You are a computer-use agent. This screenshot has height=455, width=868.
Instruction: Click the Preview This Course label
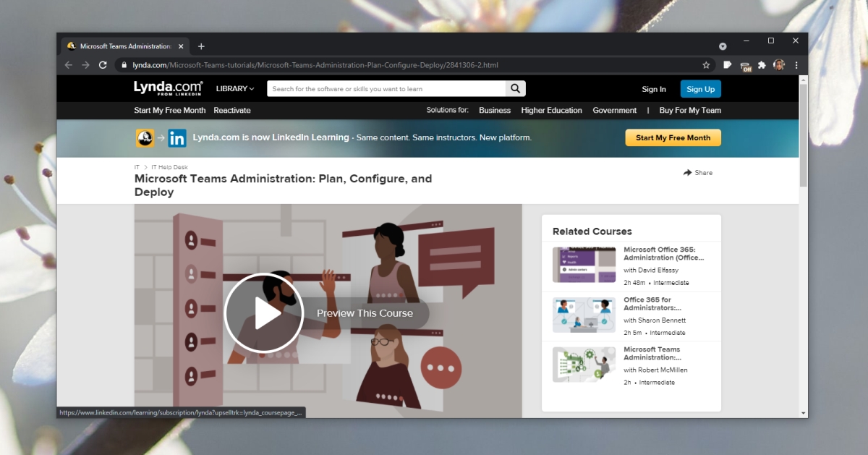(365, 313)
